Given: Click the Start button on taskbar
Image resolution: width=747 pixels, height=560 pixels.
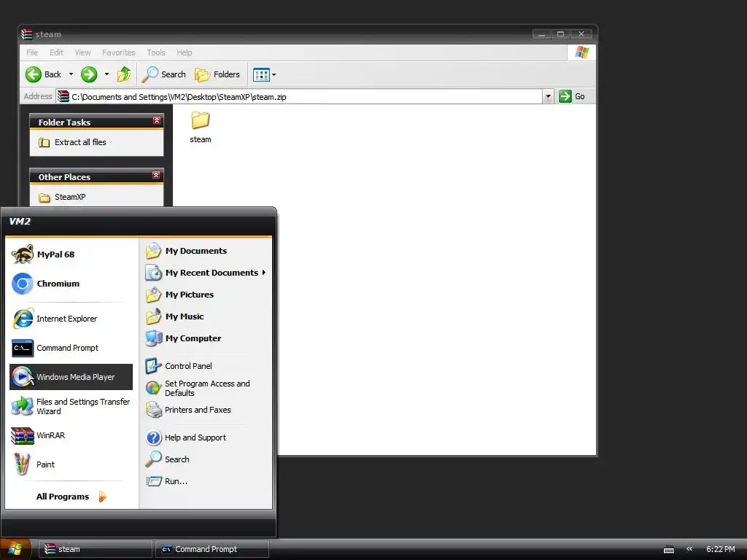Looking at the screenshot, I should 15,549.
